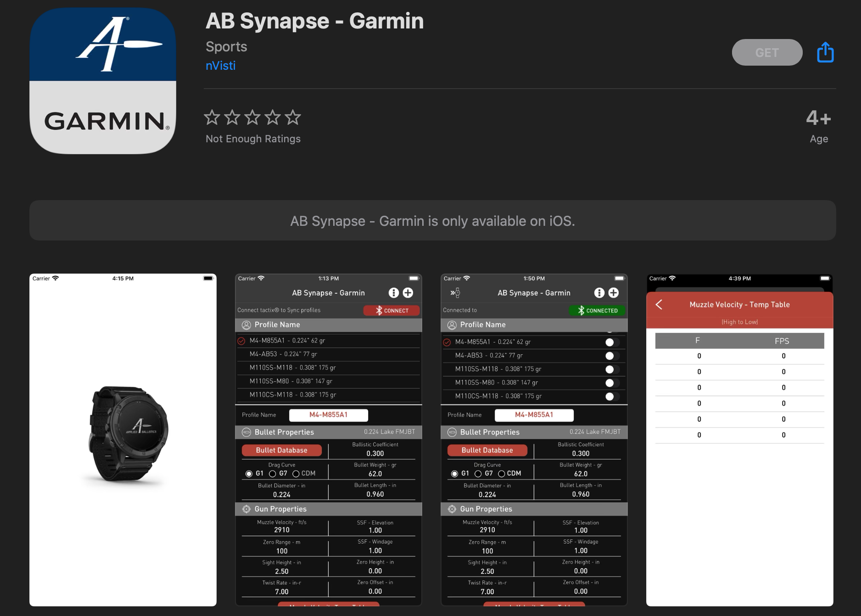Toggle the switch for M110SS-M80 profile

pyautogui.click(x=612, y=383)
